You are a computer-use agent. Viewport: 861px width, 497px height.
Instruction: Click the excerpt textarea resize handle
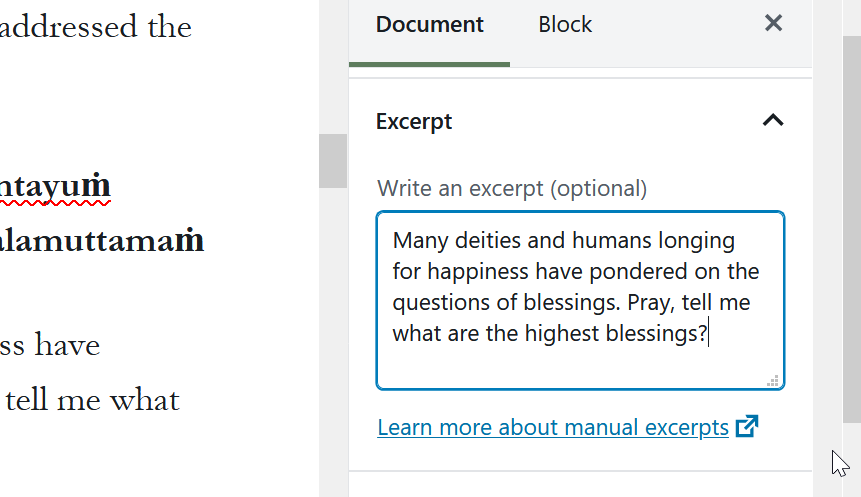(x=773, y=381)
